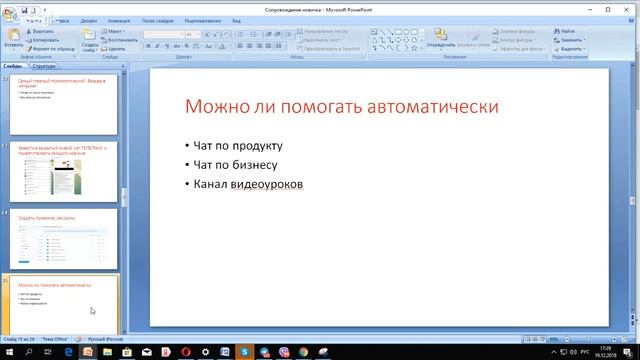Open the font name combo box
Image resolution: width=640 pixels, height=360 pixels.
[x=164, y=35]
